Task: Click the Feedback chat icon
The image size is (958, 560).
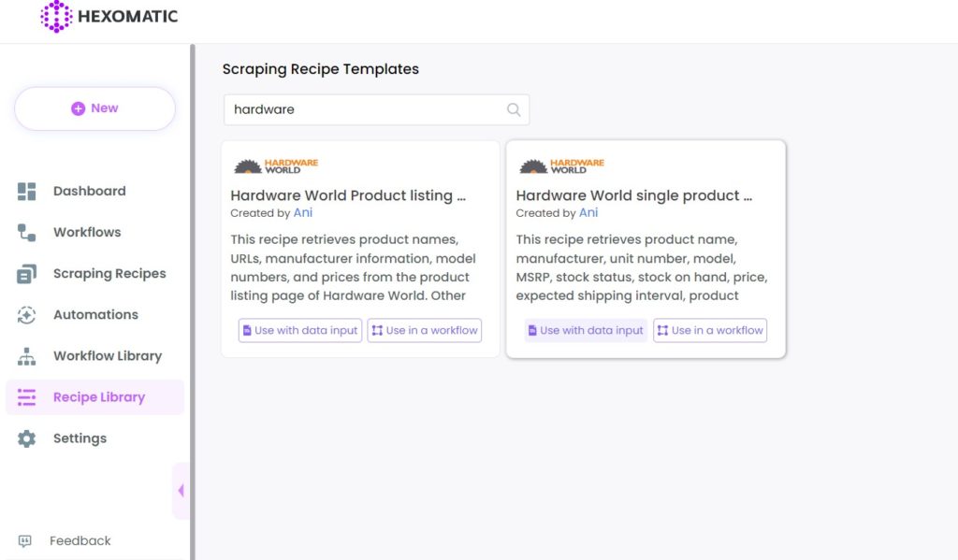Action: pos(25,541)
